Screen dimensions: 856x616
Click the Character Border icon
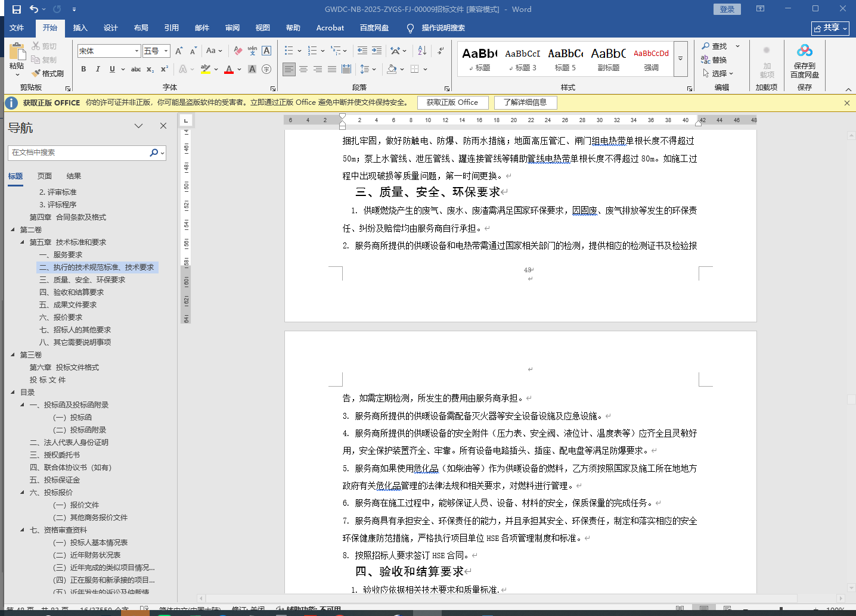point(266,51)
